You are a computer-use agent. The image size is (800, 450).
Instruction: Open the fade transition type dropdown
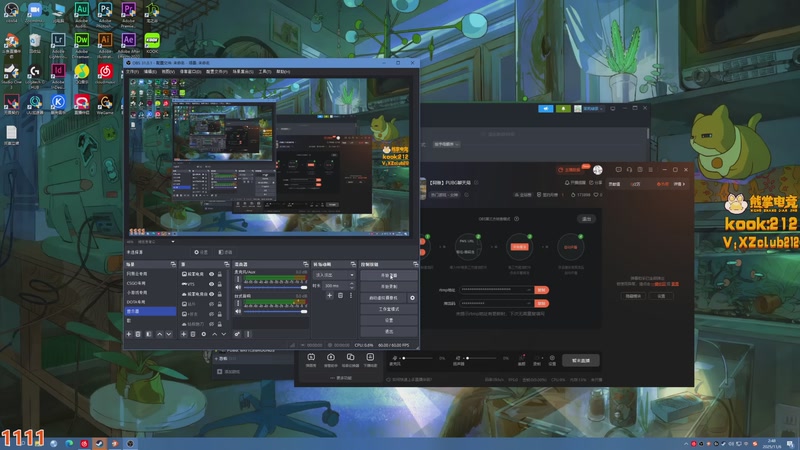point(334,275)
